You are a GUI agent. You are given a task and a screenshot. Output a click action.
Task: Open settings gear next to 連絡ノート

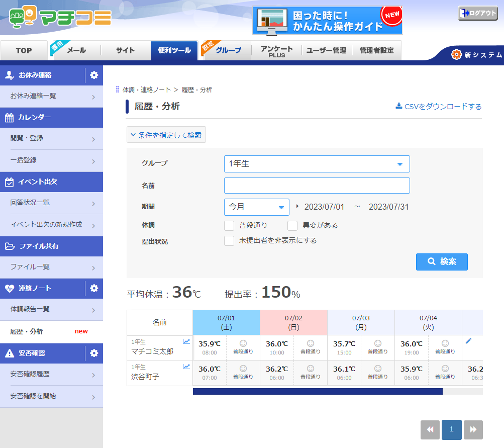click(x=94, y=289)
